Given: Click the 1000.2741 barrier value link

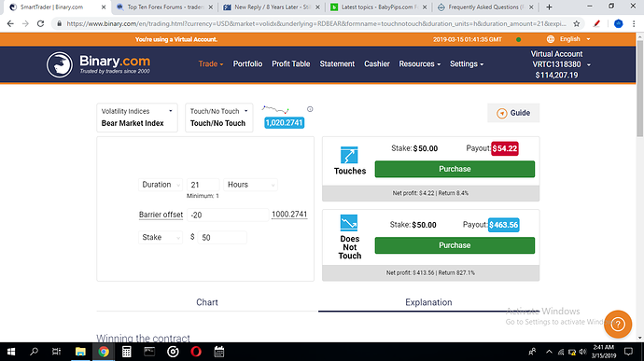Looking at the screenshot, I should click(289, 215).
